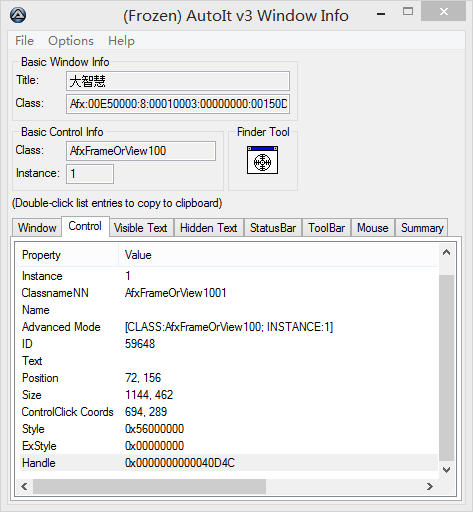Screen dimensions: 473x512
Task: Select the ClassnameNN row
Action: (228, 293)
